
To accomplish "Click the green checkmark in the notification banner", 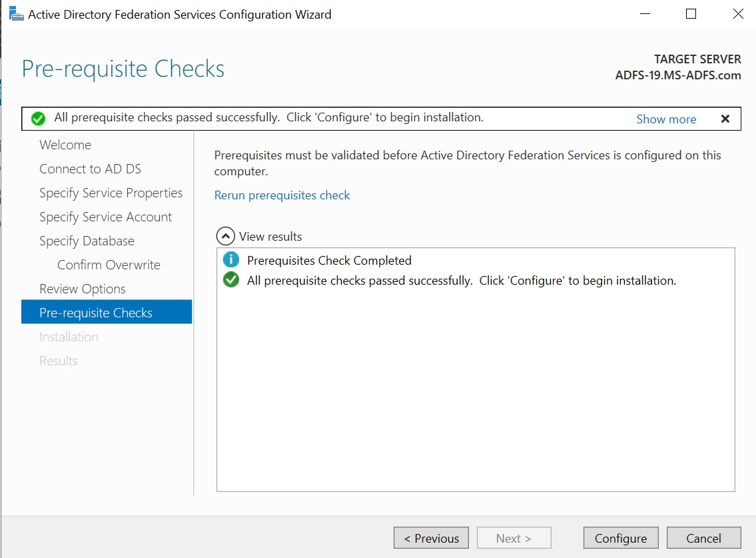I will point(38,118).
